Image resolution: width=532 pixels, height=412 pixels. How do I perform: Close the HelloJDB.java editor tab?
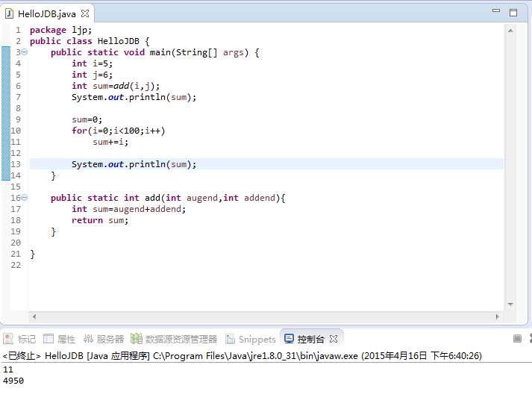coord(85,13)
